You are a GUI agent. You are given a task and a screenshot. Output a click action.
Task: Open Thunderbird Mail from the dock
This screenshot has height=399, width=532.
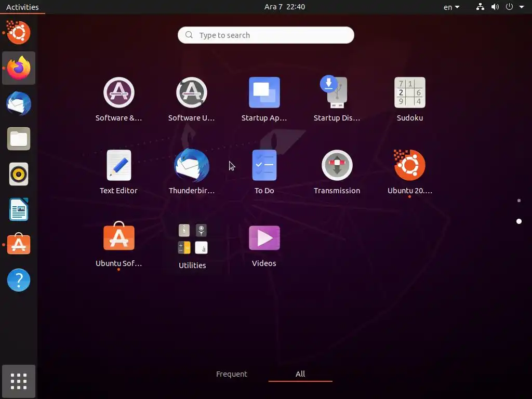click(x=19, y=103)
